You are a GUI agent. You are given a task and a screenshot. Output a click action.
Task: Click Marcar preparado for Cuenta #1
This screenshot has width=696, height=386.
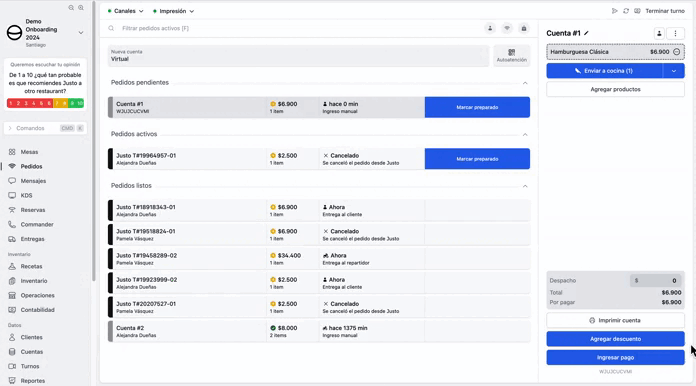point(477,107)
